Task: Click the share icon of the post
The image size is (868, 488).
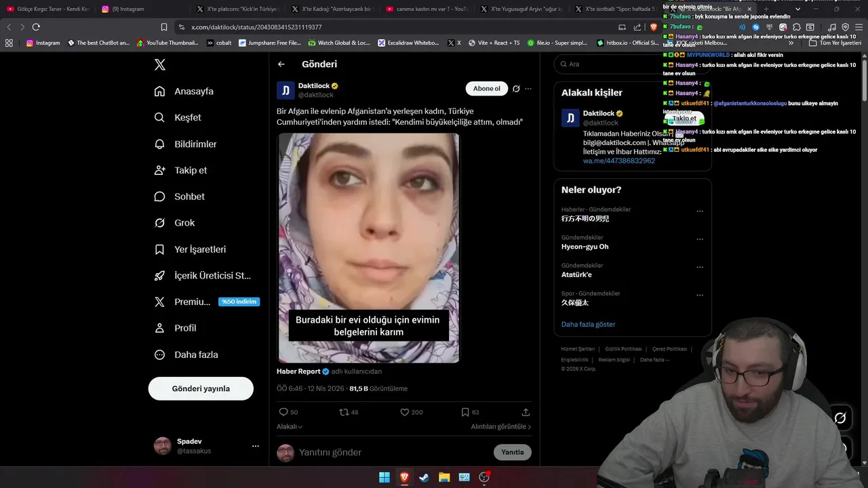Action: 526,412
